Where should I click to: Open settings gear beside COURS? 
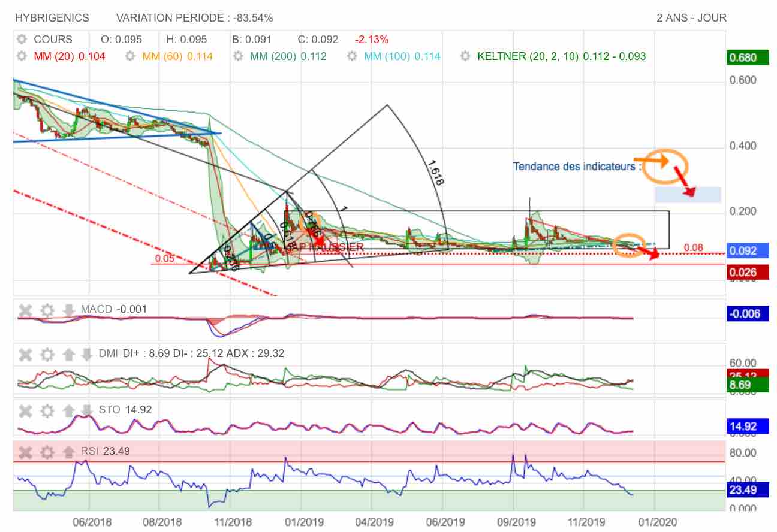coord(22,40)
